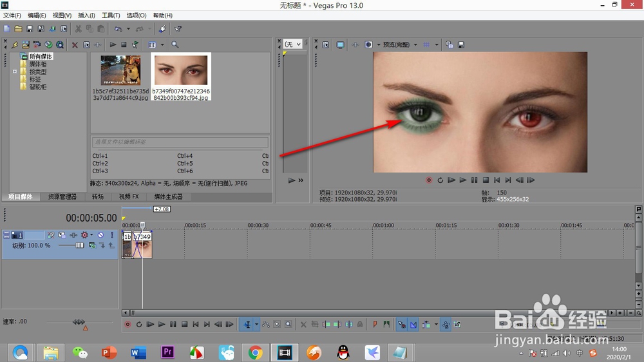Toggle Preview on External Monitor icon
The image size is (644, 362).
[x=340, y=44]
